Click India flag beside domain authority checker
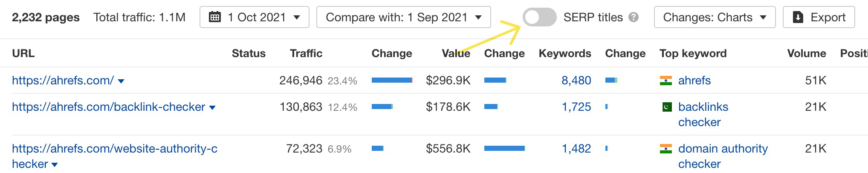868x173 pixels. (x=665, y=149)
